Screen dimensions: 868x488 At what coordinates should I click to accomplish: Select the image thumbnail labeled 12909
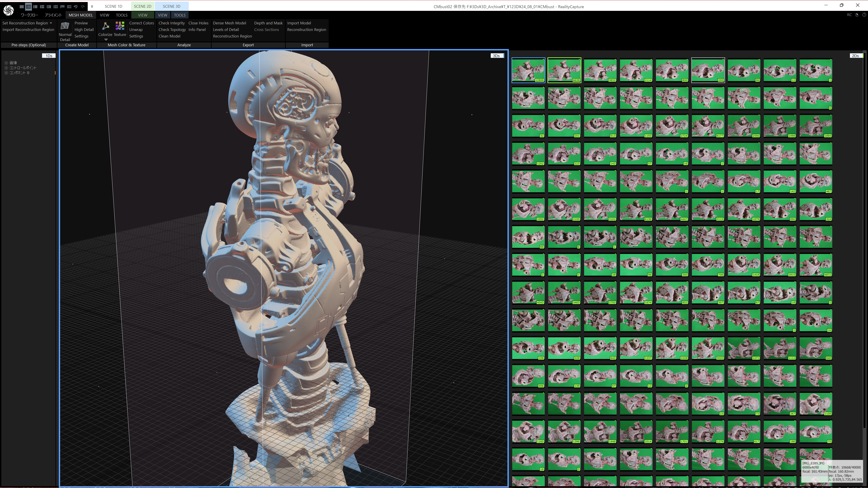528,70
